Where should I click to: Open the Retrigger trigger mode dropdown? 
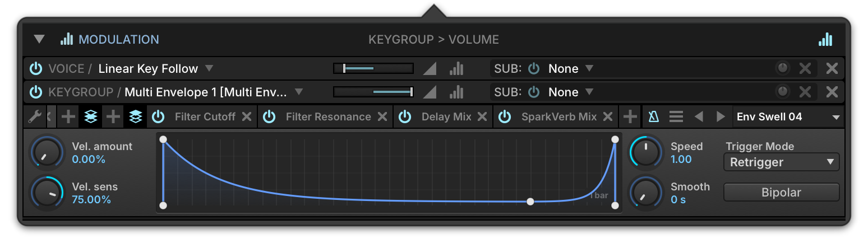(782, 162)
